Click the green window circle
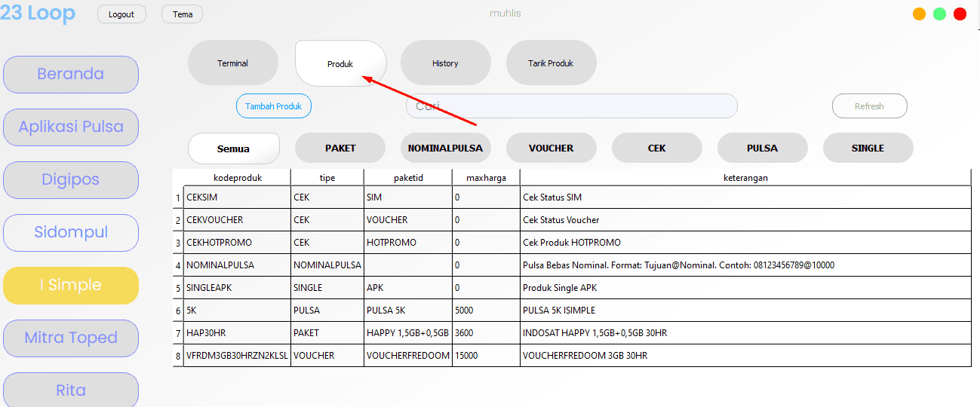Image resolution: width=980 pixels, height=407 pixels. coord(939,14)
